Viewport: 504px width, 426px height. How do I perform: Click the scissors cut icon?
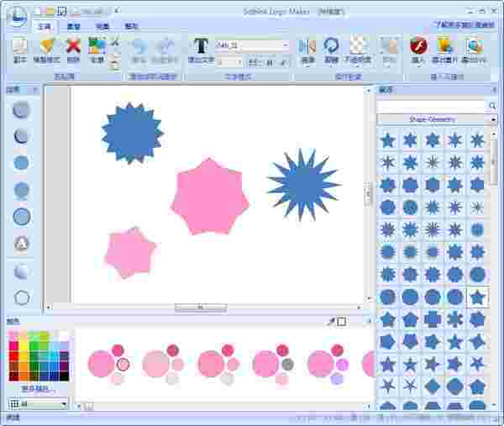[x=114, y=41]
